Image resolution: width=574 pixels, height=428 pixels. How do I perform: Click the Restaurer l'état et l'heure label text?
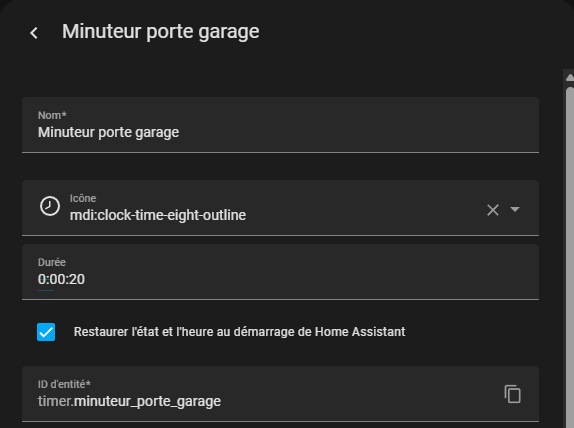[x=239, y=332]
